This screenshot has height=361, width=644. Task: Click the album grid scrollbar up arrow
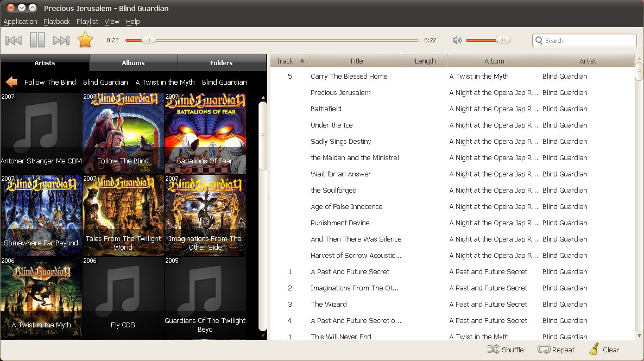[263, 98]
